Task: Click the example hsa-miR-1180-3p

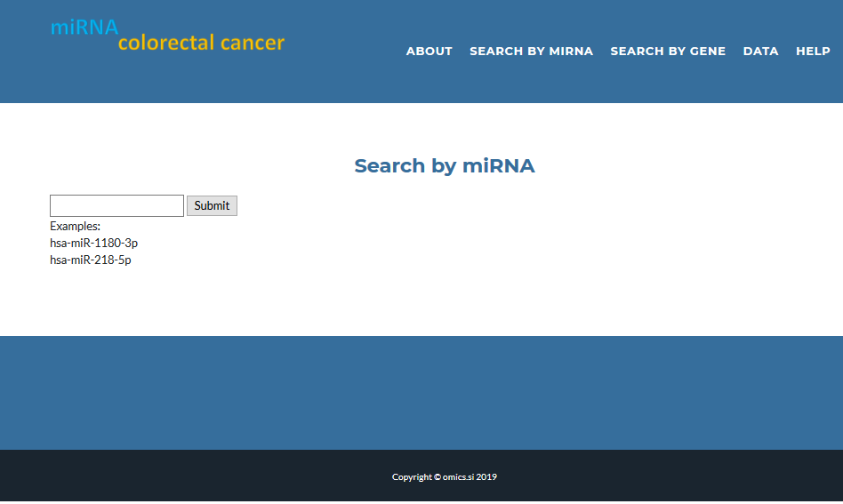Action: pyautogui.click(x=93, y=243)
